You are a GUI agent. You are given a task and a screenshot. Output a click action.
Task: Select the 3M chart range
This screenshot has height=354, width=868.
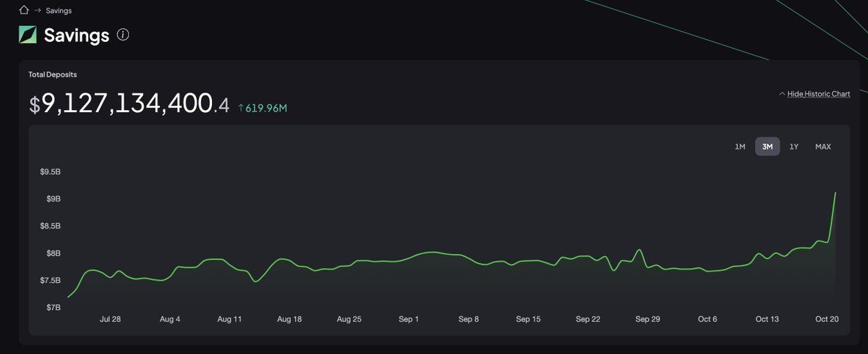pyautogui.click(x=767, y=146)
